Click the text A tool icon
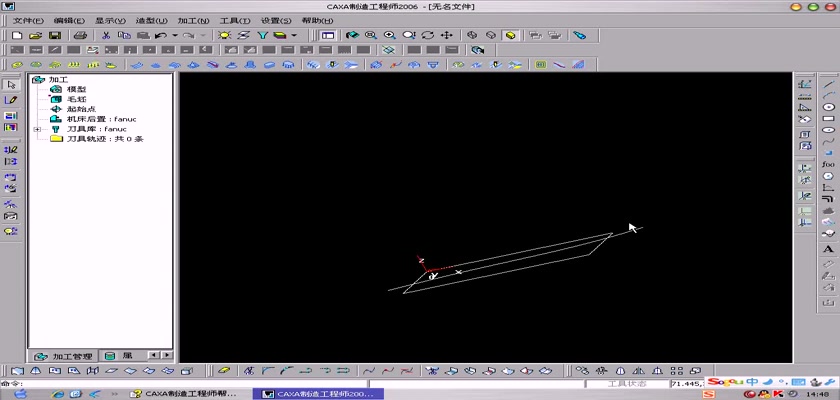Image resolution: width=840 pixels, height=400 pixels. pyautogui.click(x=828, y=248)
